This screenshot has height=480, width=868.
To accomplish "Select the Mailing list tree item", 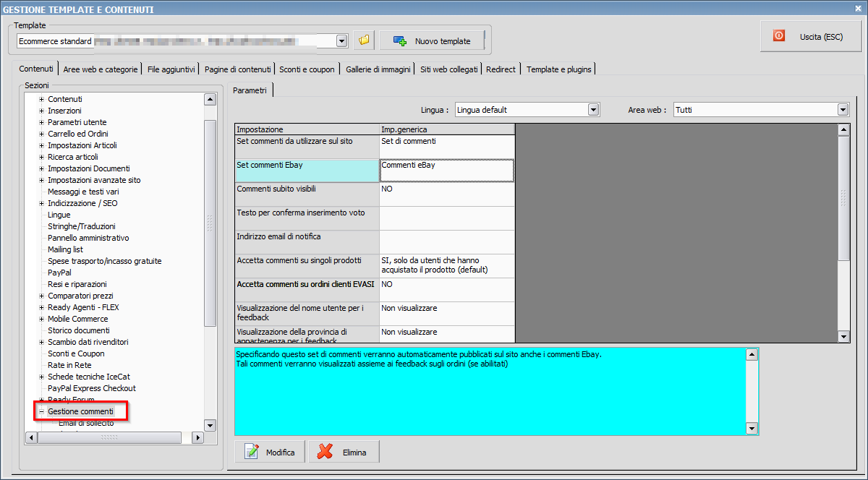I will pyautogui.click(x=65, y=249).
